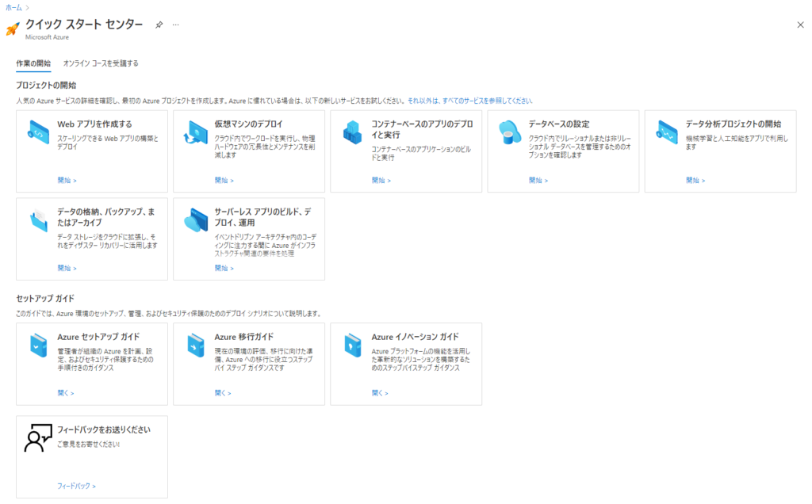Click the Web app card description スケーリングできる Web アプリ
This screenshot has width=812, height=504.
108,143
